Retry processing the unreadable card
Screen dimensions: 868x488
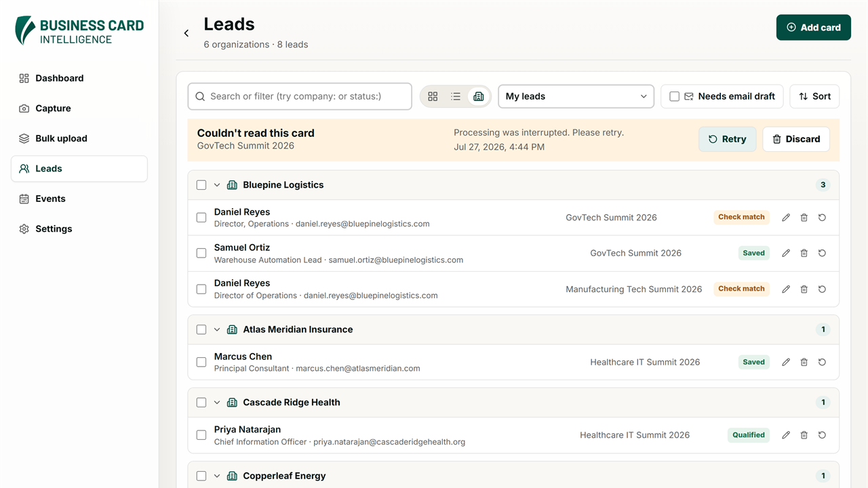(x=728, y=139)
